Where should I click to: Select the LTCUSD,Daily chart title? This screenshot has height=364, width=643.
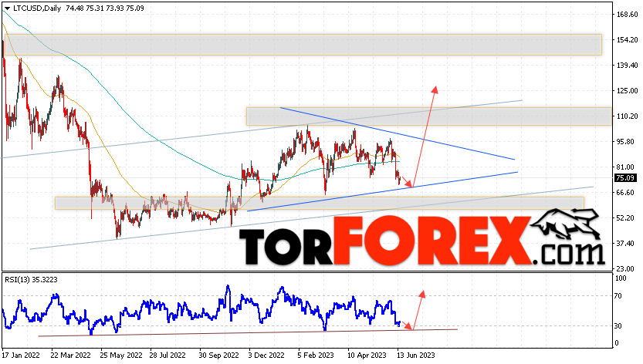tap(37, 8)
